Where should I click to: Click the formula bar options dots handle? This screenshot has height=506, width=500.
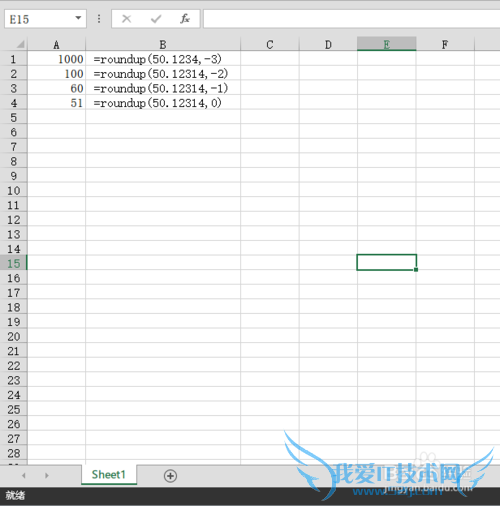99,19
